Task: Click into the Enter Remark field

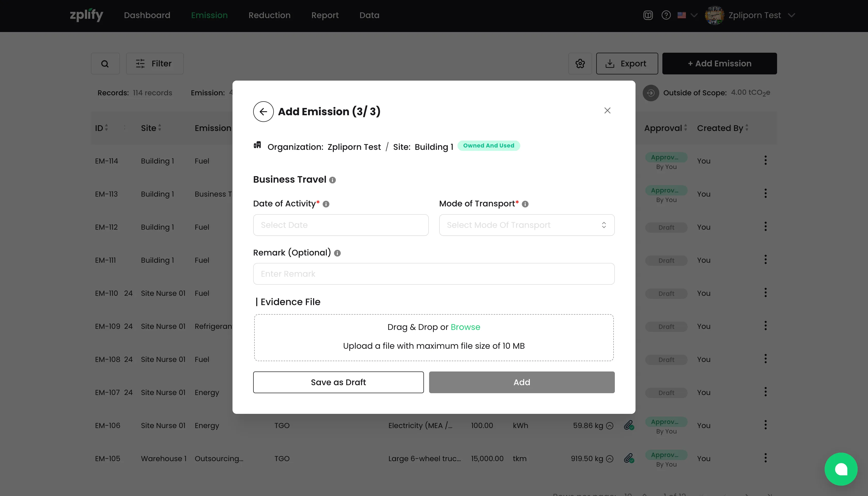Action: [x=433, y=274]
